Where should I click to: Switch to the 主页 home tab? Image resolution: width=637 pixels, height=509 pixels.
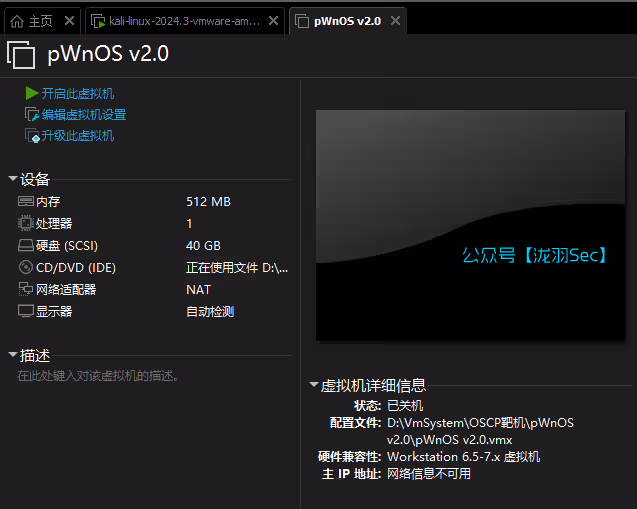(41, 21)
